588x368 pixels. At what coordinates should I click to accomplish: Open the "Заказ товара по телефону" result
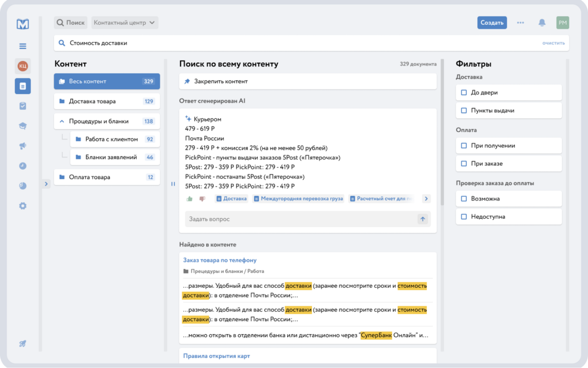pos(220,260)
